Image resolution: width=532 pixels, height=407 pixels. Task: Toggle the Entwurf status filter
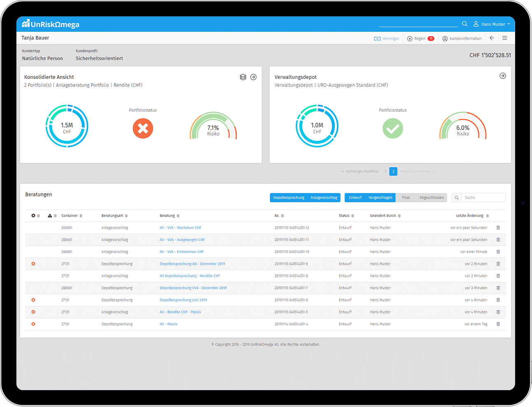(x=355, y=198)
